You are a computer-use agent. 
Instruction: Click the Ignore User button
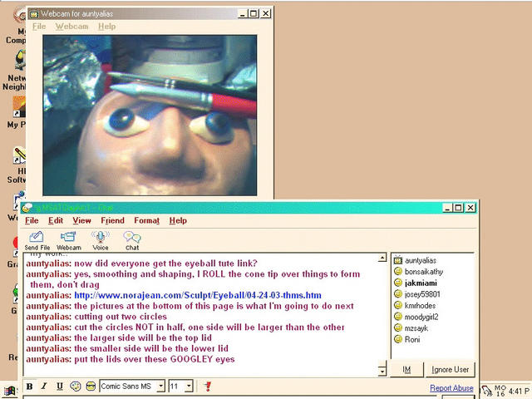click(451, 369)
